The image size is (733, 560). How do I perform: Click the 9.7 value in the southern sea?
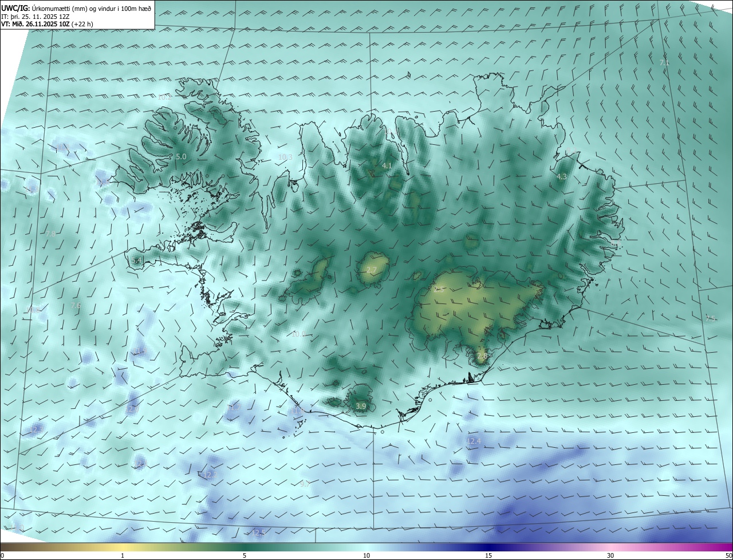point(305,484)
